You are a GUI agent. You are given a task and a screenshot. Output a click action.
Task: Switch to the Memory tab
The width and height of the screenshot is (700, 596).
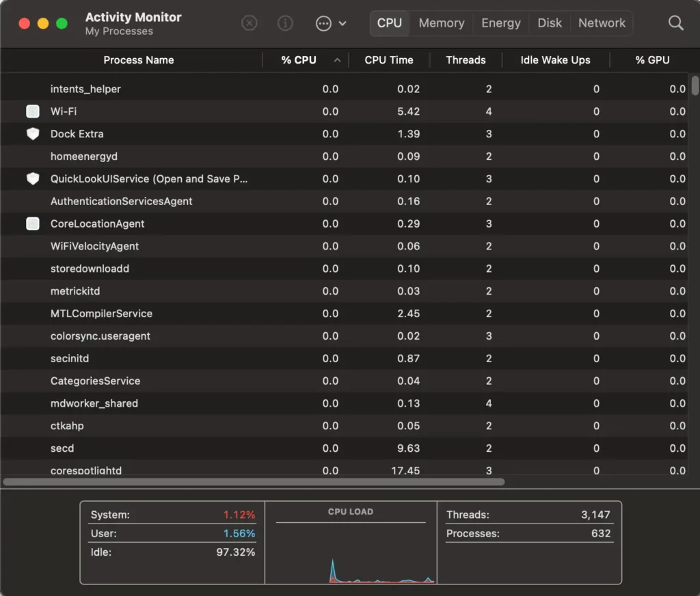point(440,23)
